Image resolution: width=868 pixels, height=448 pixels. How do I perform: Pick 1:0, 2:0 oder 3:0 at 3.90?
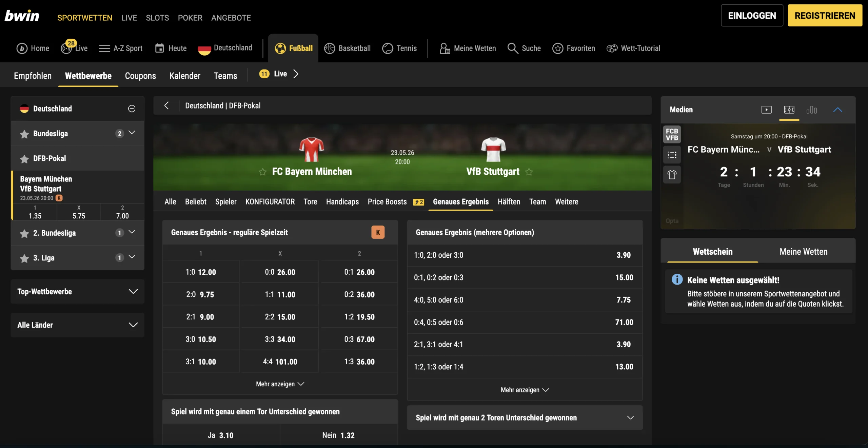525,255
